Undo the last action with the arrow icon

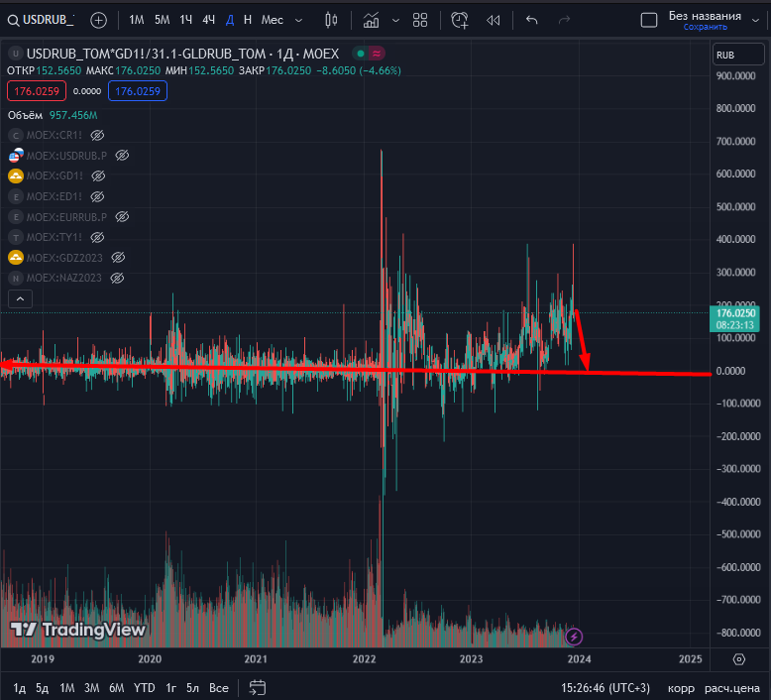pos(532,20)
